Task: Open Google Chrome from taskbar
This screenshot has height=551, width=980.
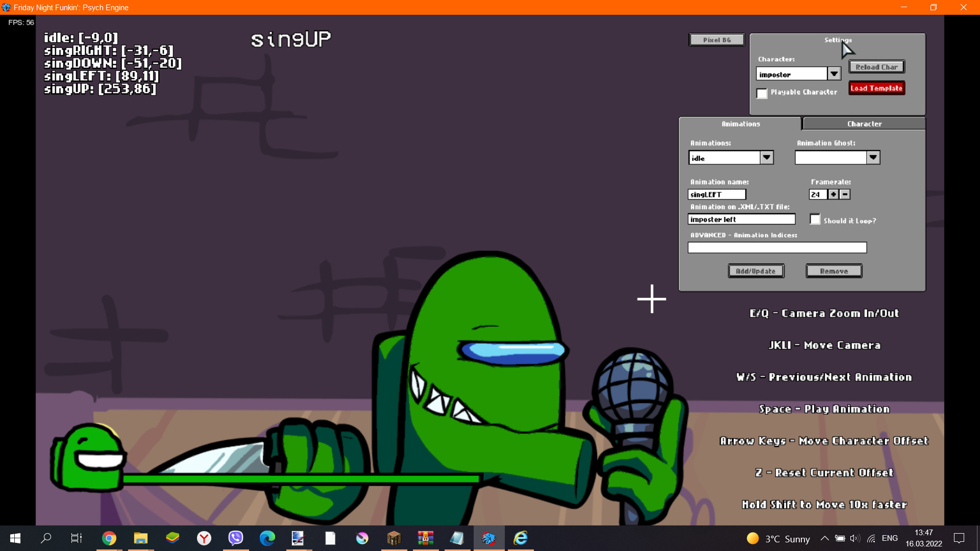Action: pos(109,538)
